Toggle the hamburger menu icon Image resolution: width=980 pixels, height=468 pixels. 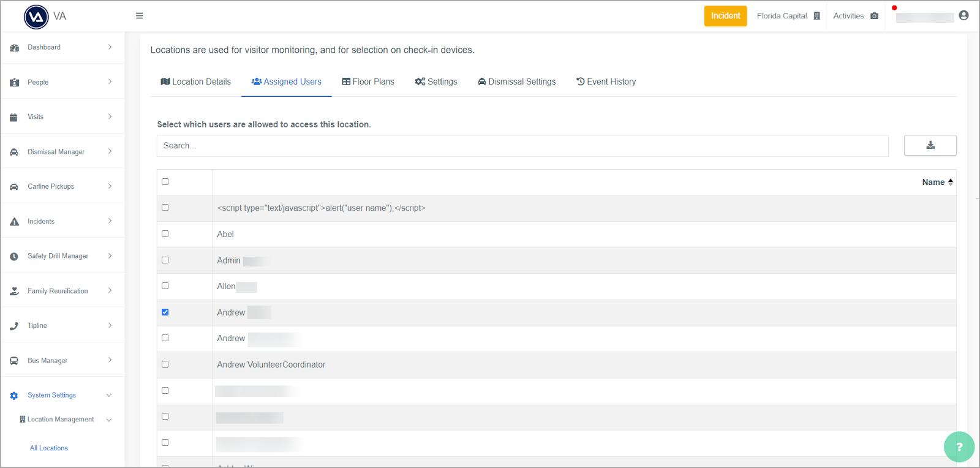[140, 16]
